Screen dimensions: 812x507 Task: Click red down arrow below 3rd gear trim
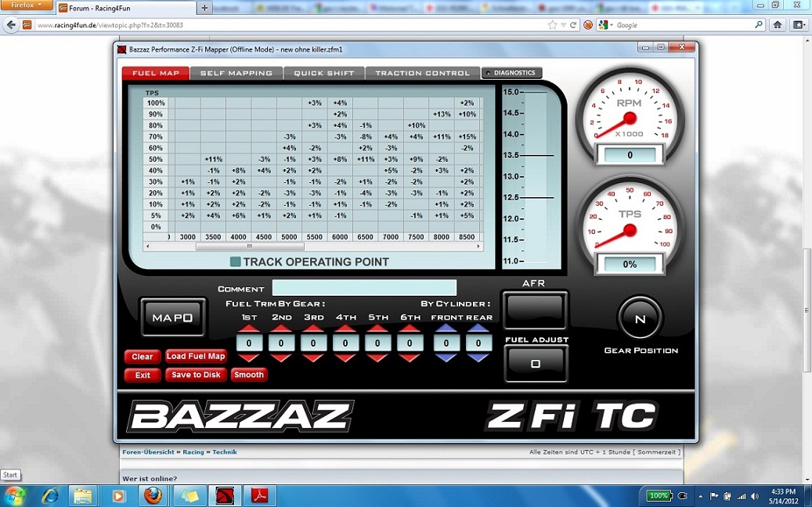(x=313, y=358)
